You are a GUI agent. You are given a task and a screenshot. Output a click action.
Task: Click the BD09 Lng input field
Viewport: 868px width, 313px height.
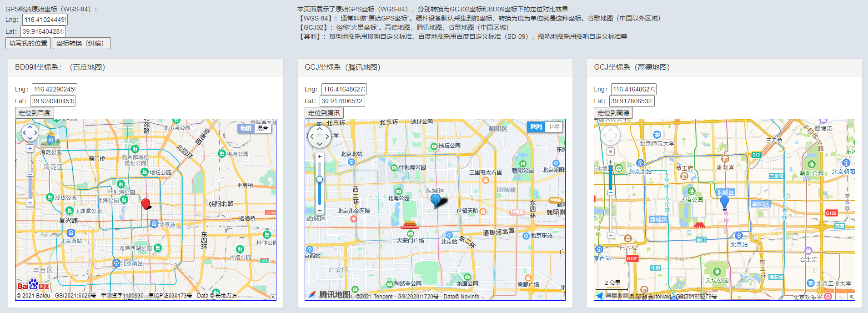[55, 89]
